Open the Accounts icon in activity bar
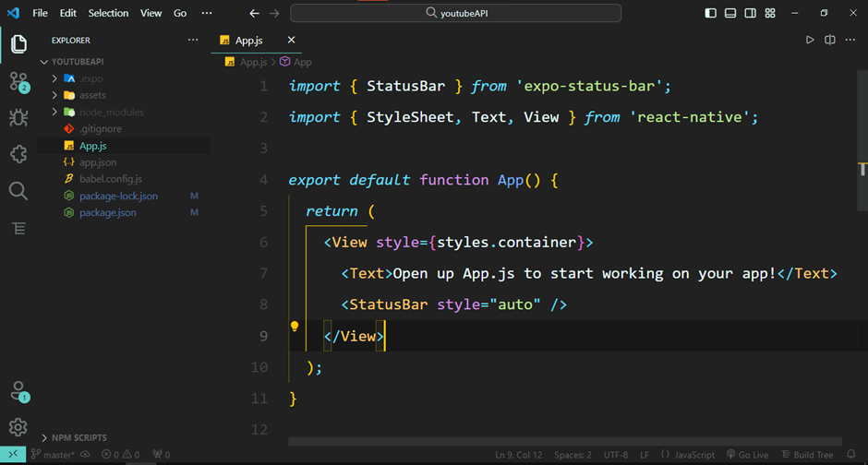Image resolution: width=868 pixels, height=465 pixels. pos(18,390)
